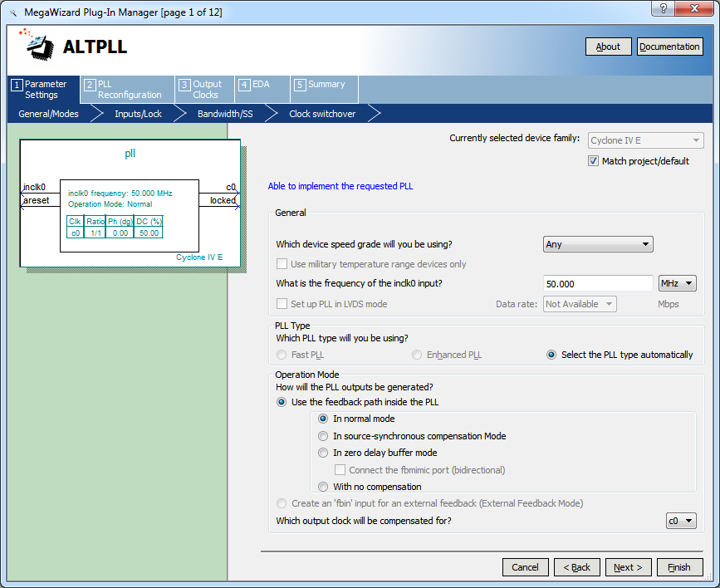Click the inclk0 frequency input field

click(598, 283)
